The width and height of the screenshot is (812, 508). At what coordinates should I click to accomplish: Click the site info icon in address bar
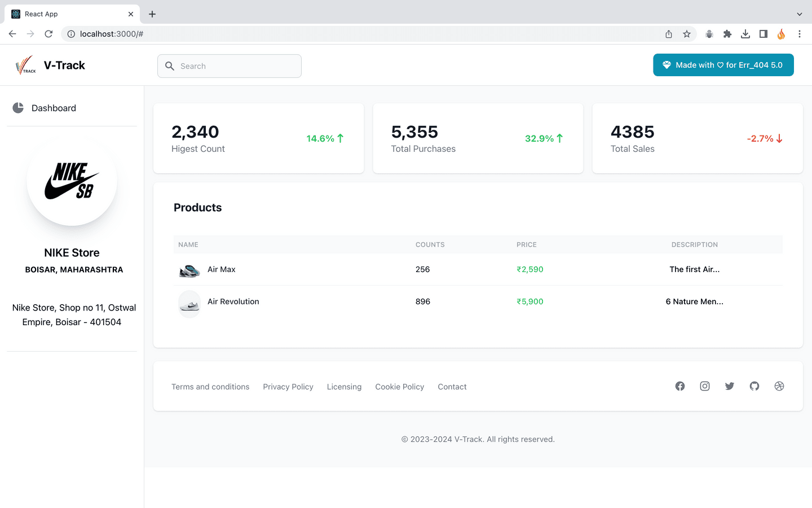click(x=71, y=34)
